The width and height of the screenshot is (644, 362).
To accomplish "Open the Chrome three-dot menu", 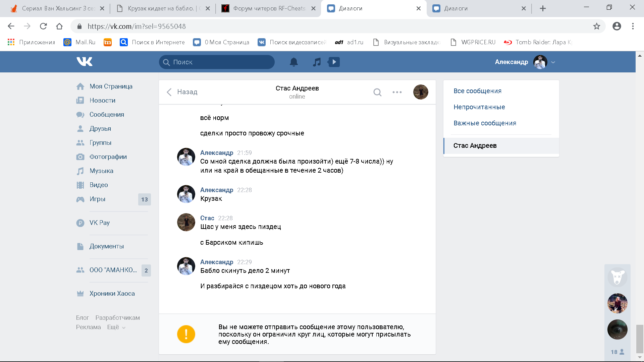I will 633,26.
